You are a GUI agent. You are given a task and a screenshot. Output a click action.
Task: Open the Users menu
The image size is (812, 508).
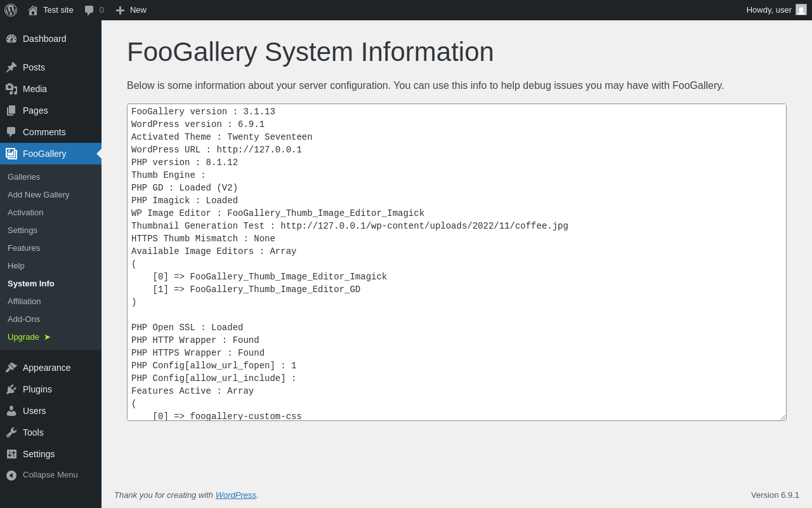point(51,411)
